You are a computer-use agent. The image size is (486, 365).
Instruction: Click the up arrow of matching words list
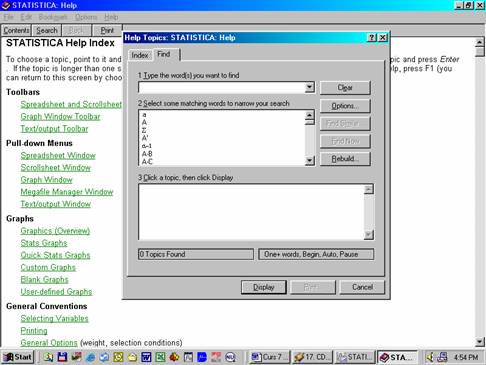click(x=310, y=115)
